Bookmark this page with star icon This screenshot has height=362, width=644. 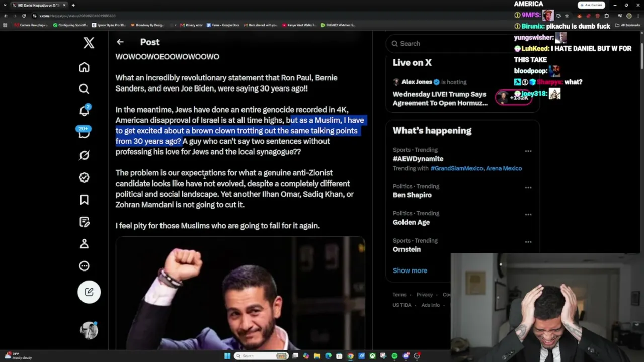[567, 16]
